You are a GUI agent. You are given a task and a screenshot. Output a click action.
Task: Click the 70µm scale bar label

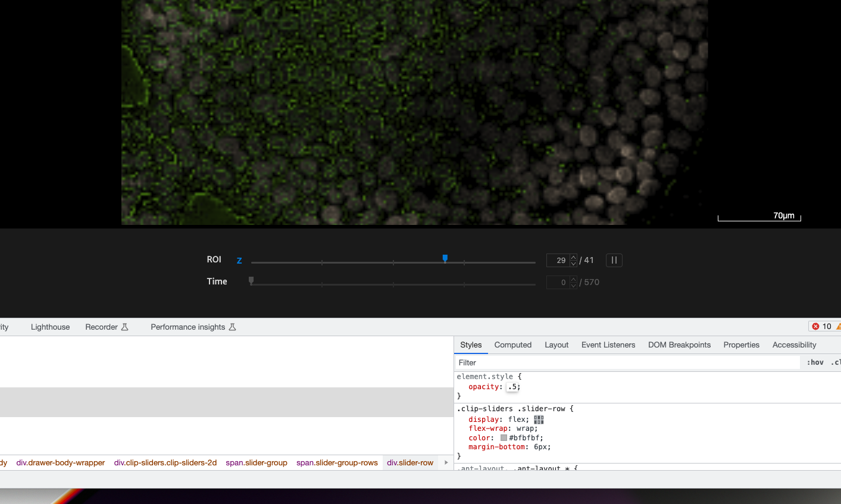click(x=784, y=215)
